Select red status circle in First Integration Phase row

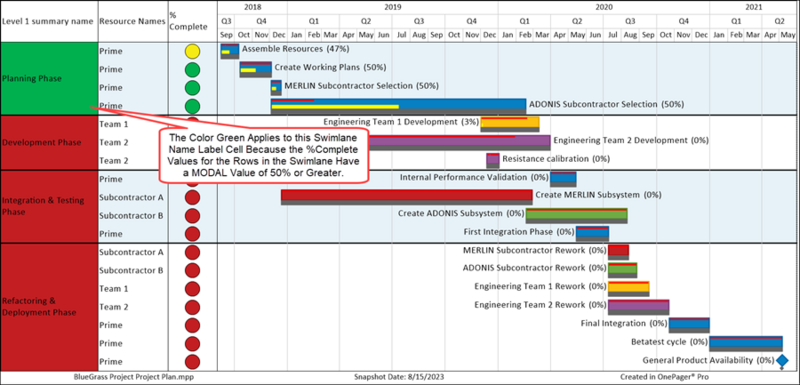click(x=192, y=234)
